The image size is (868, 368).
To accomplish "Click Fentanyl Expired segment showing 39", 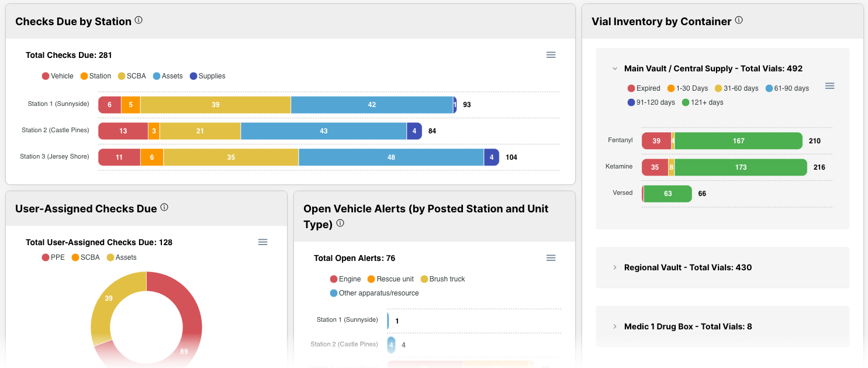I will pyautogui.click(x=656, y=141).
